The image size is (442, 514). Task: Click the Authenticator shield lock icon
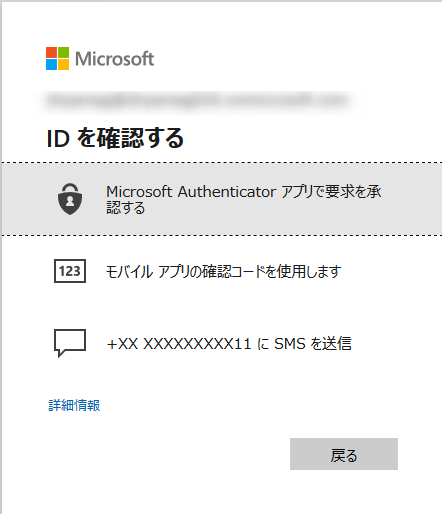(70, 199)
